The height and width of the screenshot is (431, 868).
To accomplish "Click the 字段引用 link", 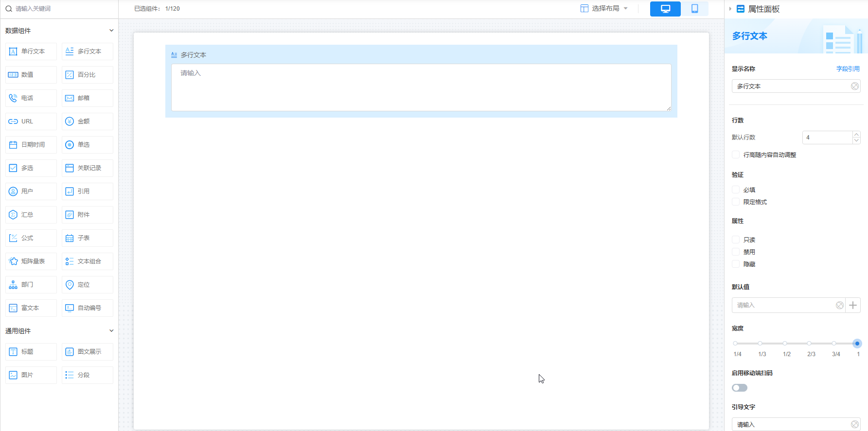I will point(848,69).
